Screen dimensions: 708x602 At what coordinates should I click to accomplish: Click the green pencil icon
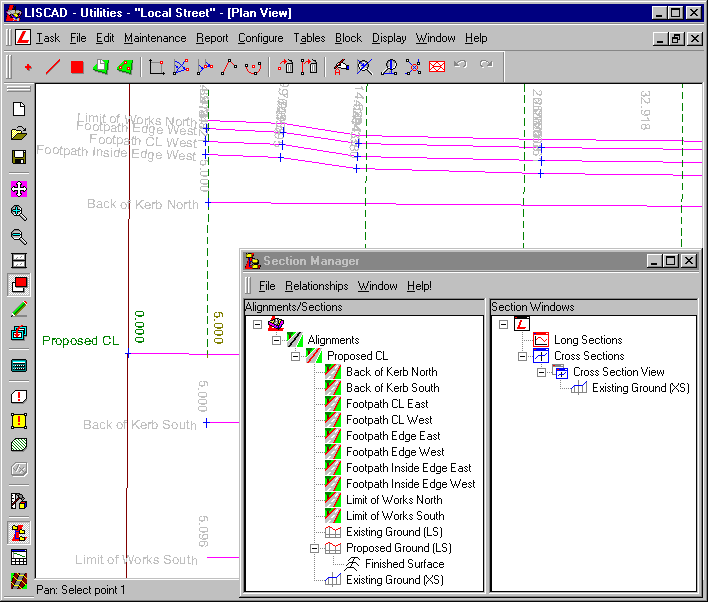[x=19, y=309]
